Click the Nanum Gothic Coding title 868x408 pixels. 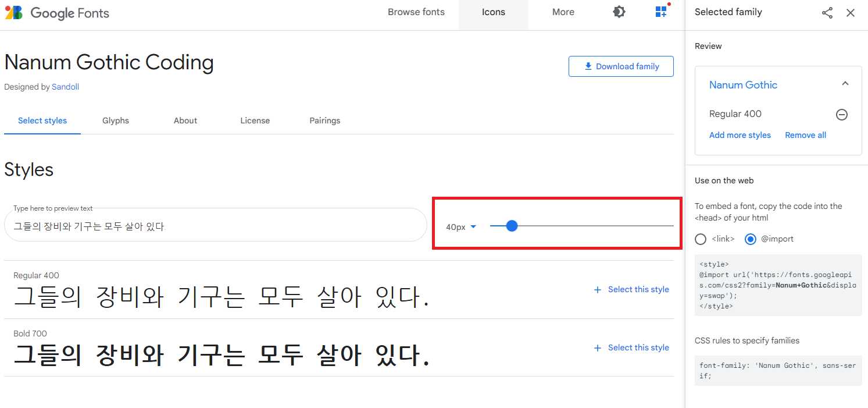pos(109,62)
